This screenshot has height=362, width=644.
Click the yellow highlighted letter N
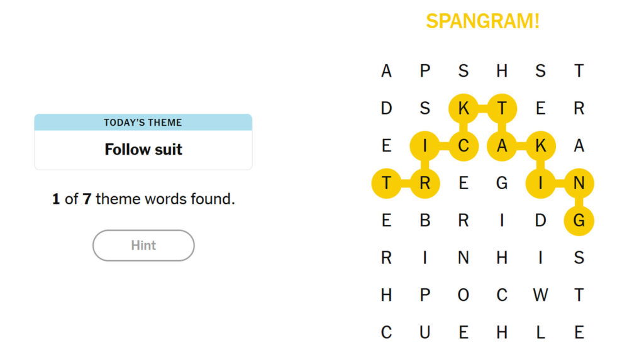point(579,184)
